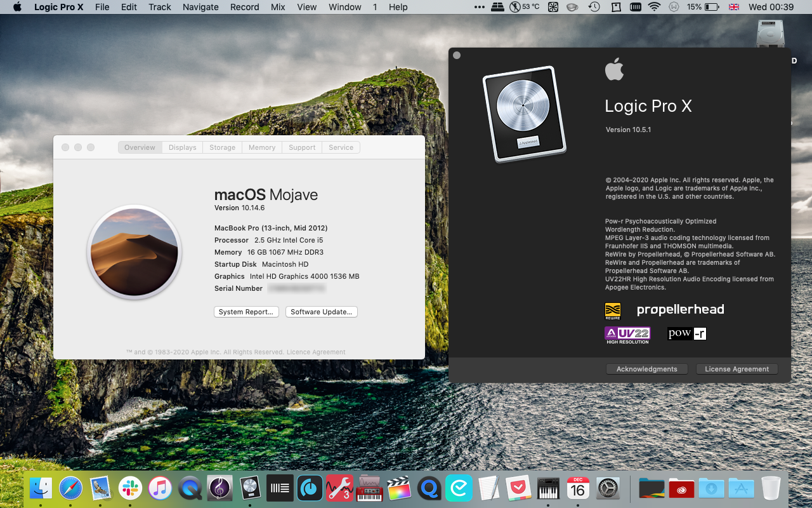Open Slack from the Dock
812x508 pixels.
tap(131, 488)
